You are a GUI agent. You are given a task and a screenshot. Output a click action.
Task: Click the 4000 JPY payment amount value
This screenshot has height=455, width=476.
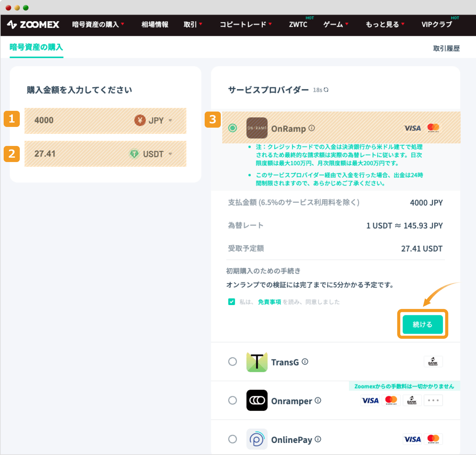(x=427, y=203)
